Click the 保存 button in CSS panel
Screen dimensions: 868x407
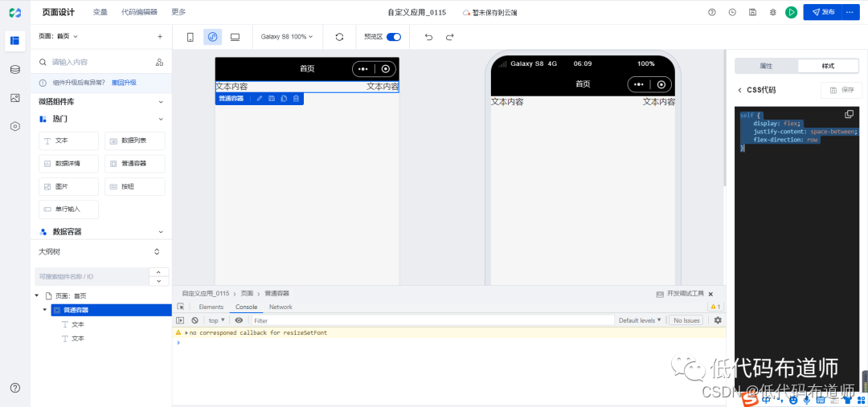click(841, 90)
